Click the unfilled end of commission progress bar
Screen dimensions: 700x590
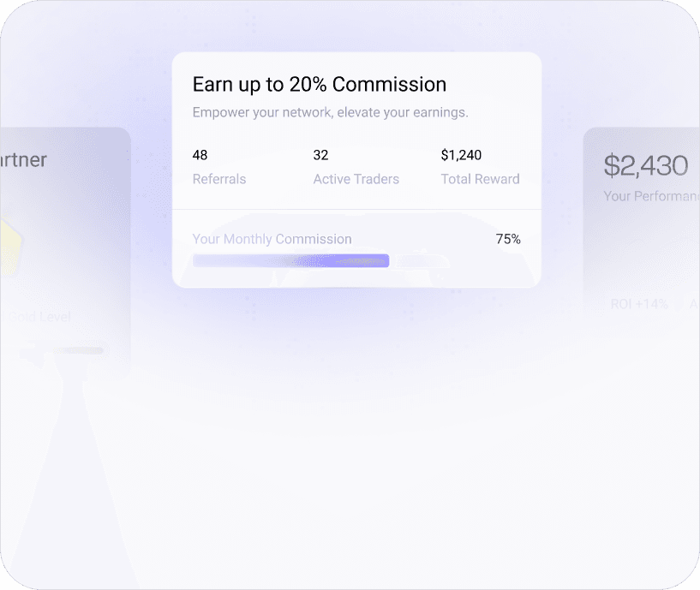454,261
